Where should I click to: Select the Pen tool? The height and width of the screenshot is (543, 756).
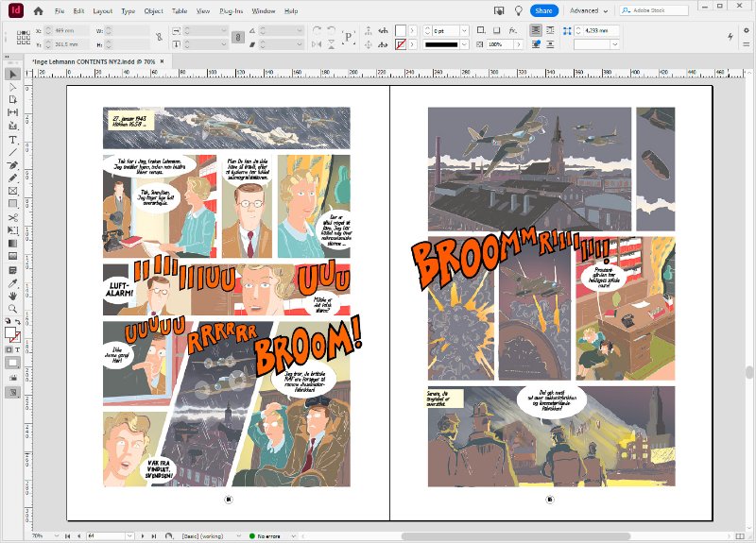click(13, 165)
